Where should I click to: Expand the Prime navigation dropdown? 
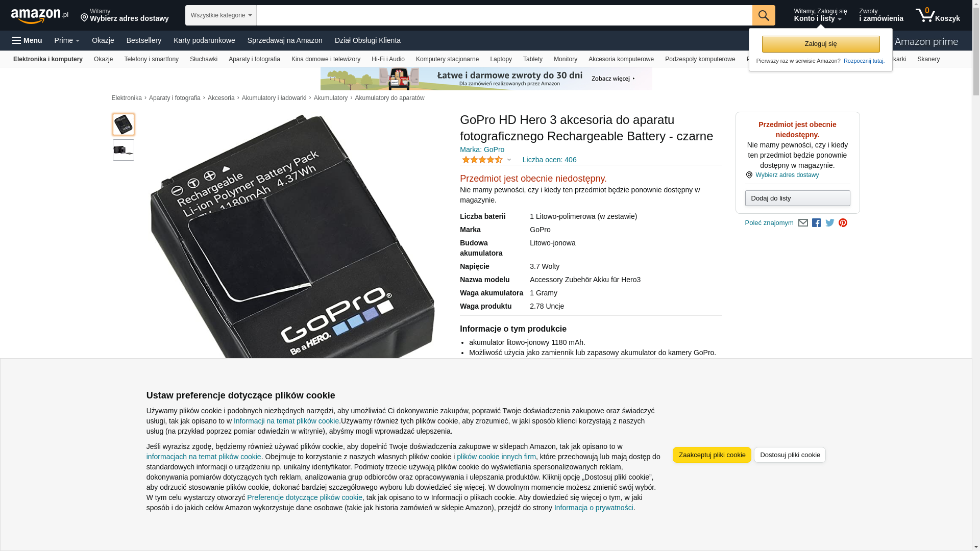click(67, 40)
